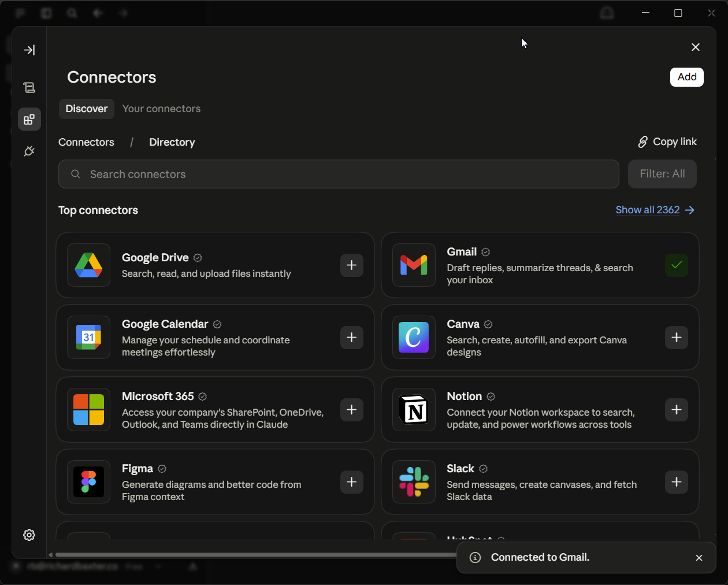Add the Canva connector

pos(677,338)
